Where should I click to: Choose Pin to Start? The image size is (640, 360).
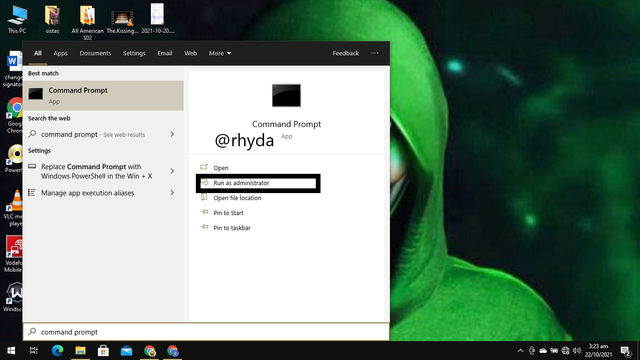(228, 213)
